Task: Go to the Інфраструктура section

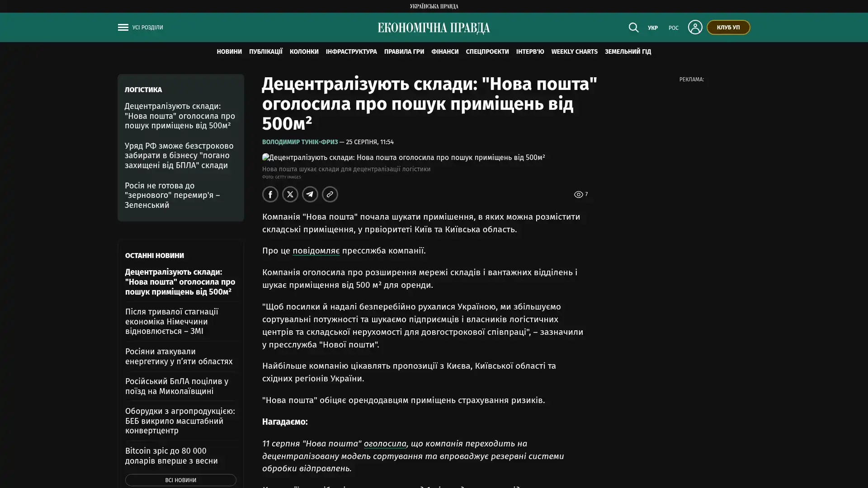Action: (351, 52)
